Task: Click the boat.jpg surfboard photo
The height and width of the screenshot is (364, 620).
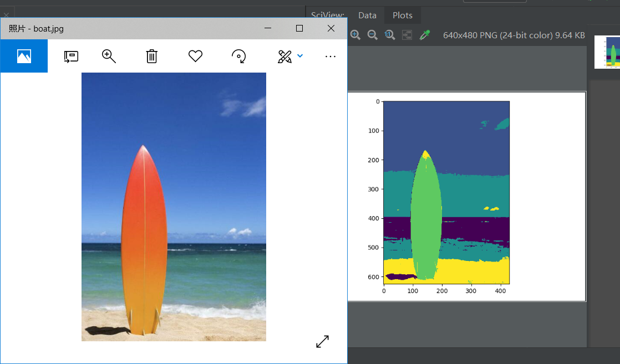Action: [174, 207]
